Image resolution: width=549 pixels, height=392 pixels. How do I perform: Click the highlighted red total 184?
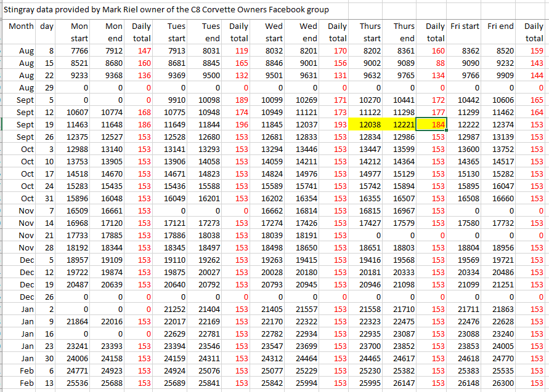(436, 124)
